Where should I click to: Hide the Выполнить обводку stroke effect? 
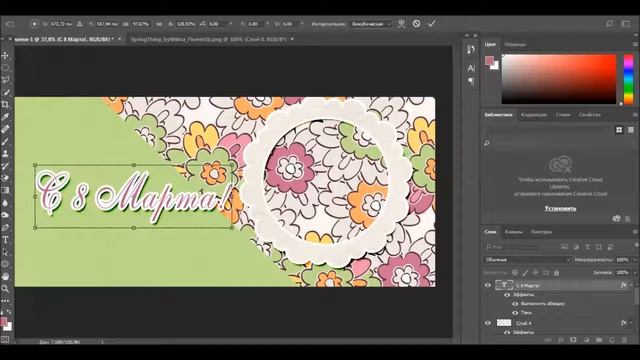[x=515, y=304]
